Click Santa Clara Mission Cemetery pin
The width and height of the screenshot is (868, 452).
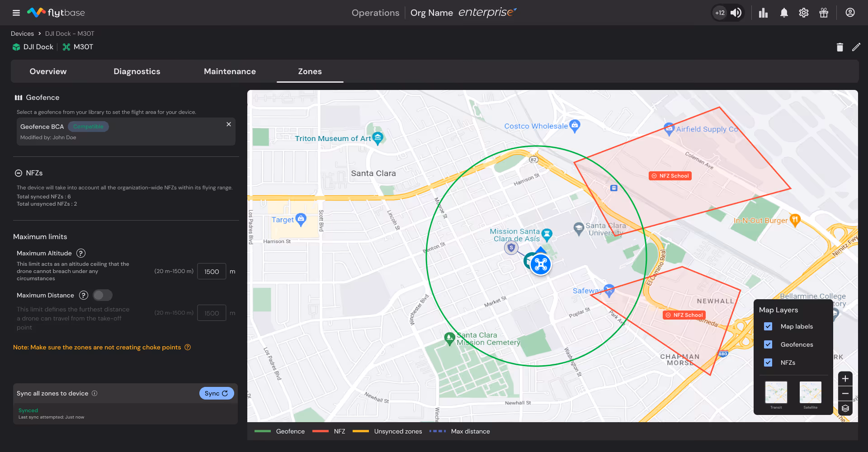(449, 339)
